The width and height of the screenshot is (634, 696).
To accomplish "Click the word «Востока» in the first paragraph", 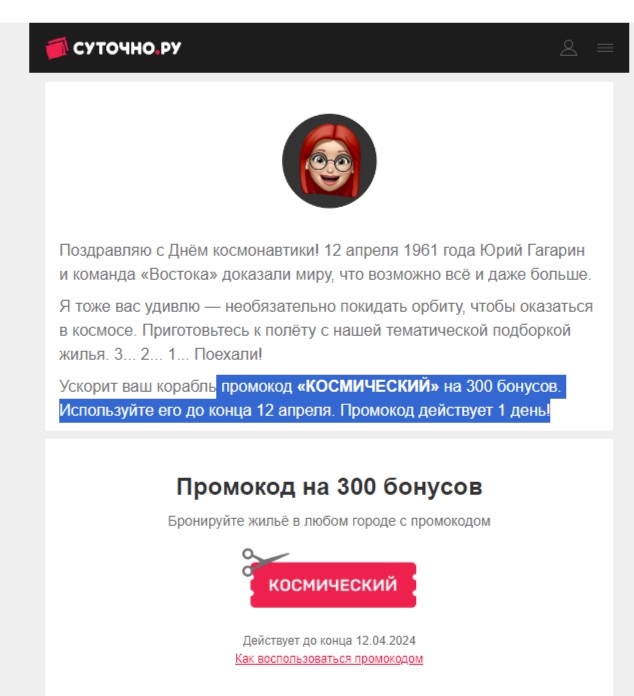I will coord(179,274).
